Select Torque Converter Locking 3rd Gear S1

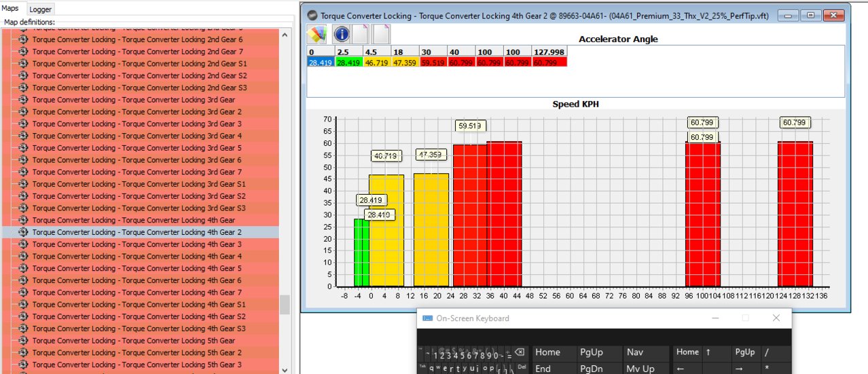139,184
